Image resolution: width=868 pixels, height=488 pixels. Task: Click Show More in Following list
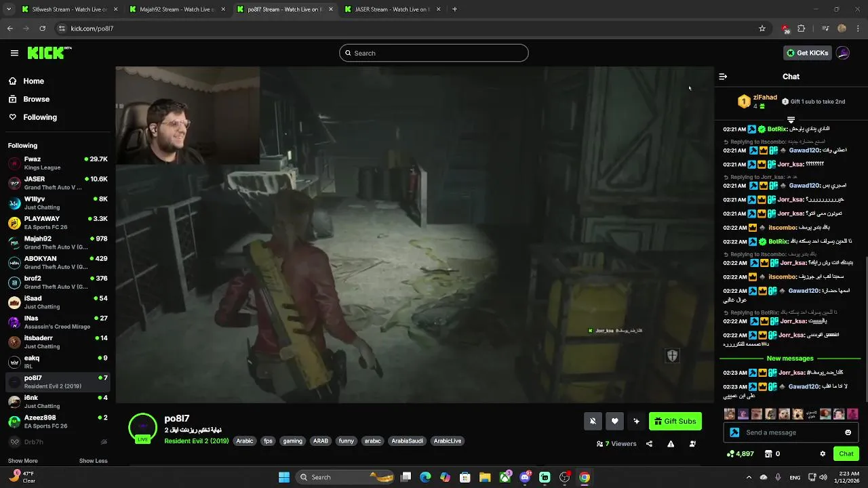(23, 461)
